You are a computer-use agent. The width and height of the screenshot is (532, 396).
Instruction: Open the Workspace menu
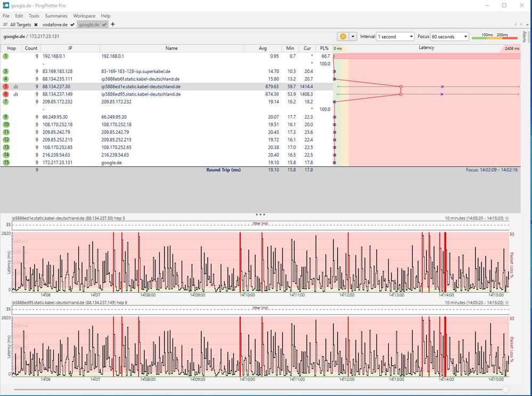tap(84, 16)
